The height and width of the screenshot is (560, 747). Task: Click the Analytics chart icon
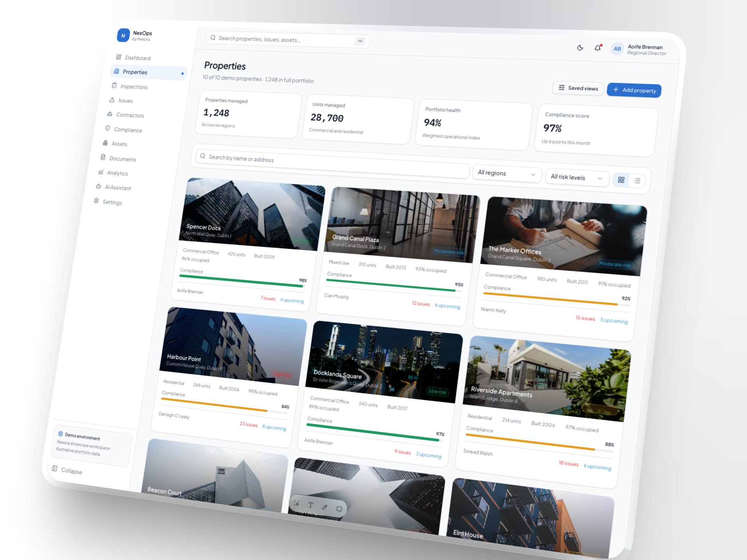tap(101, 172)
